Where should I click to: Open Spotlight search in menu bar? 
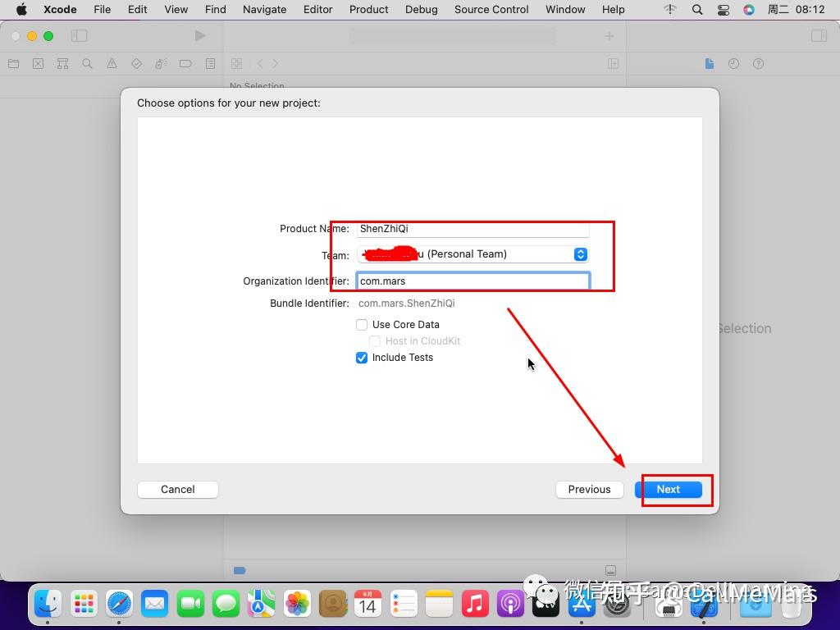click(x=697, y=9)
